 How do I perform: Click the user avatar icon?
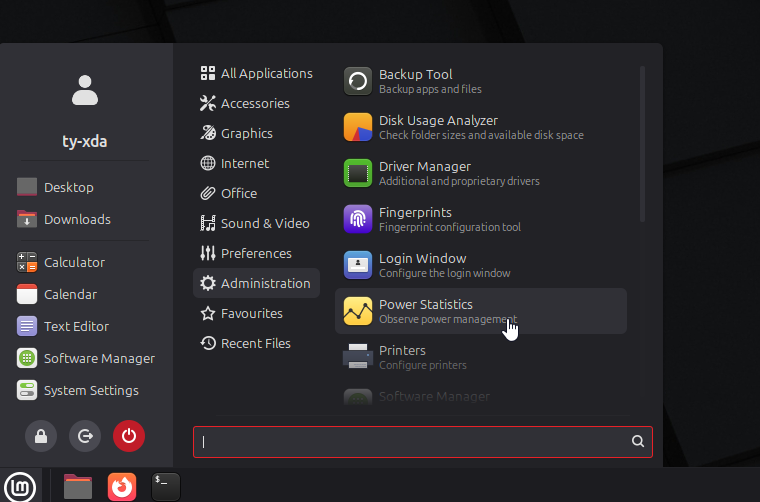point(85,90)
